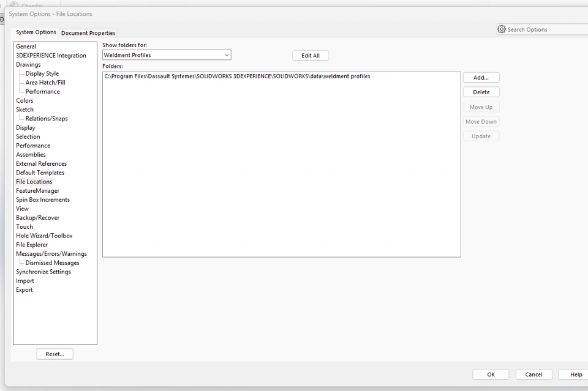Select Backup/Recover option
The height and width of the screenshot is (391, 588).
[x=37, y=218]
